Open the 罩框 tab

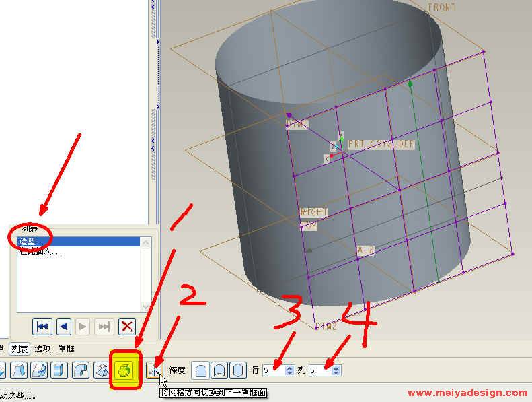pyautogui.click(x=66, y=349)
